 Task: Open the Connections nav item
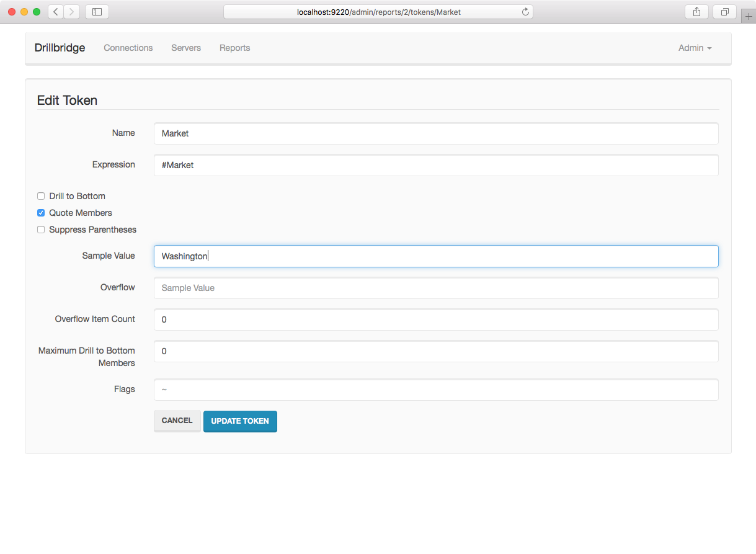click(x=128, y=48)
